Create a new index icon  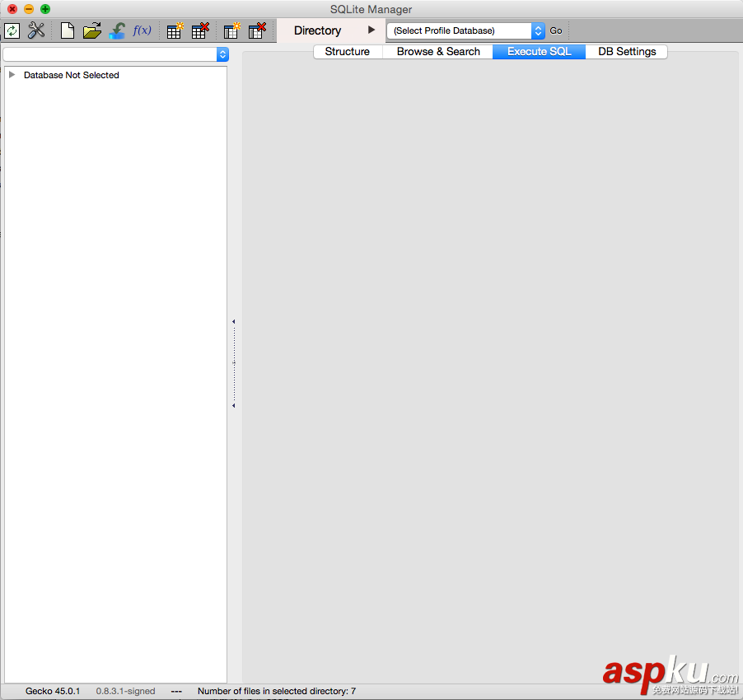(231, 30)
